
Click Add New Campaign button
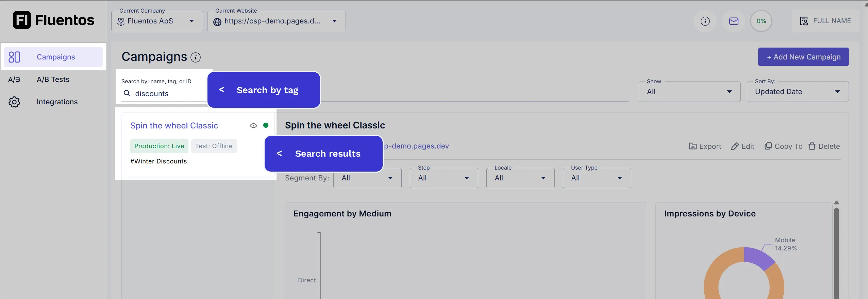(803, 57)
